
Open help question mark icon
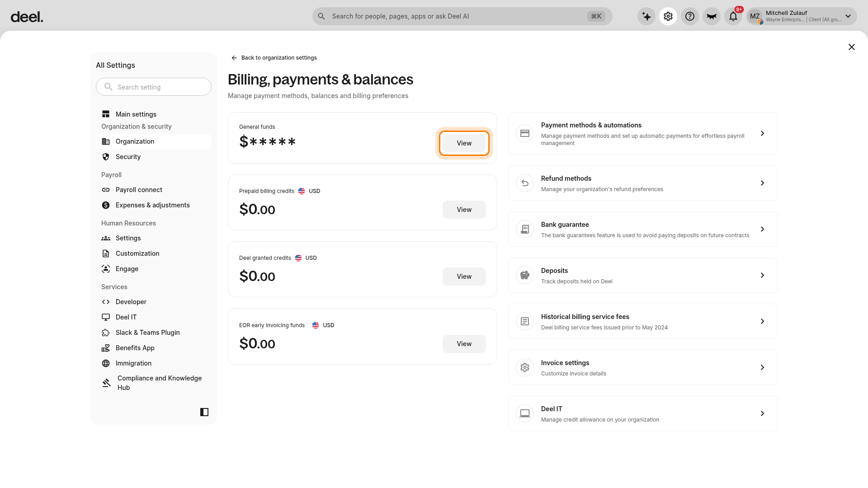(690, 16)
